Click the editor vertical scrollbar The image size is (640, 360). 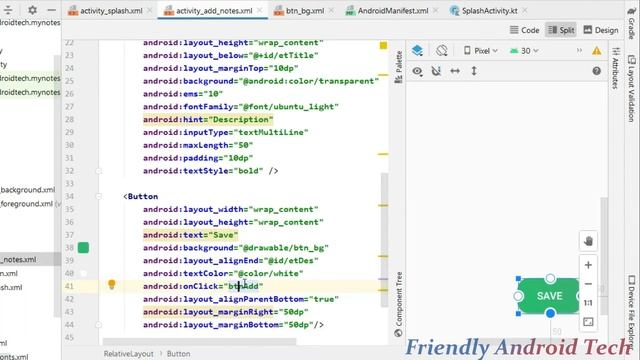click(x=384, y=240)
